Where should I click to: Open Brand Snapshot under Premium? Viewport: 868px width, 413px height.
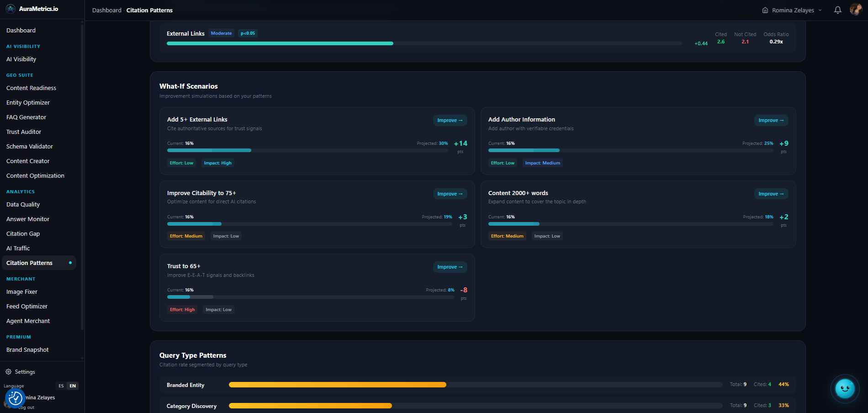tap(27, 349)
